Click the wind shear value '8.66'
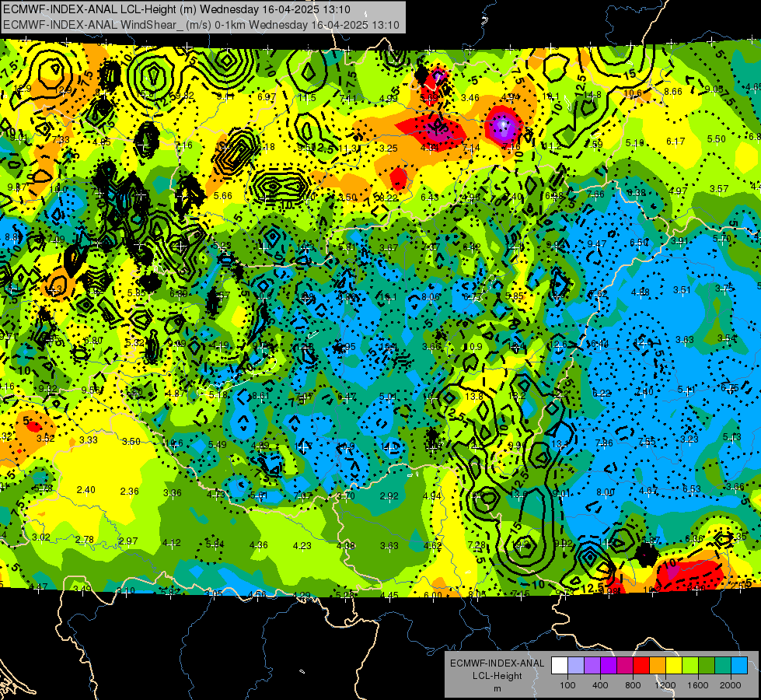This screenshot has width=761, height=700. point(673,91)
